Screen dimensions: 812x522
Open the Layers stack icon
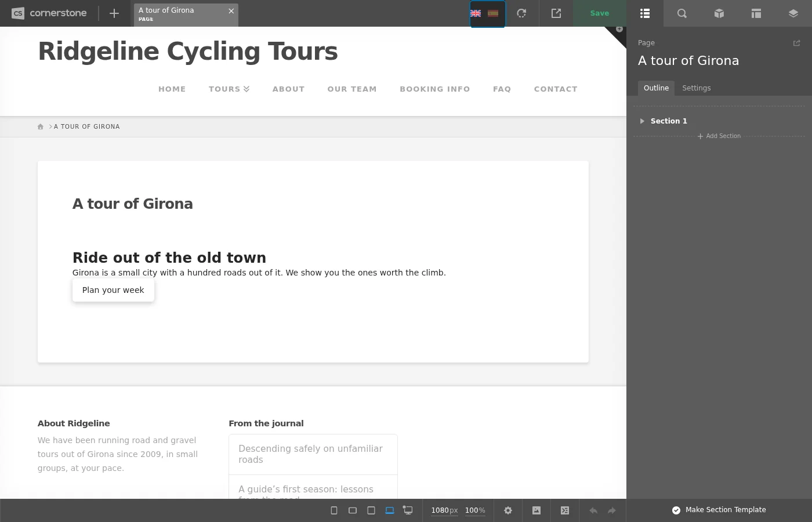793,13
